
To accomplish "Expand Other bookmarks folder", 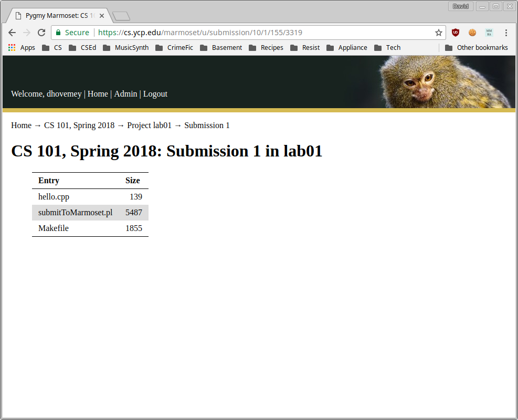I will [x=476, y=48].
